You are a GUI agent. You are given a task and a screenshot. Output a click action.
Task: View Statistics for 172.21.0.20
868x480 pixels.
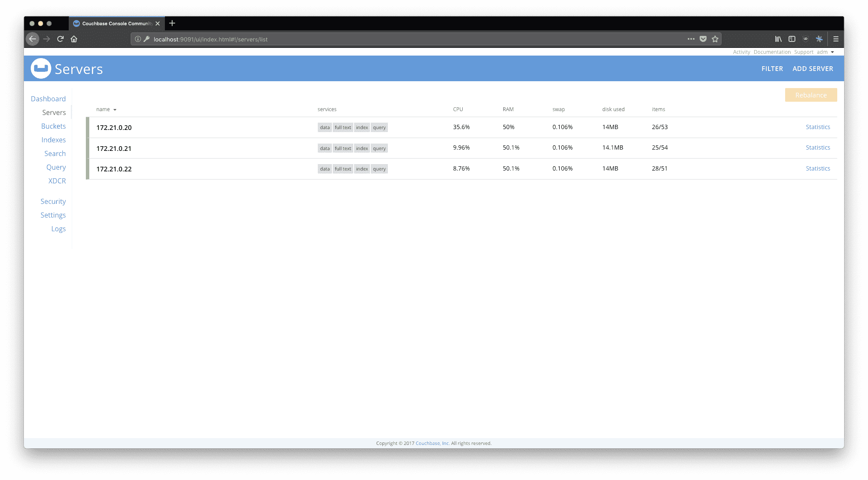point(818,127)
